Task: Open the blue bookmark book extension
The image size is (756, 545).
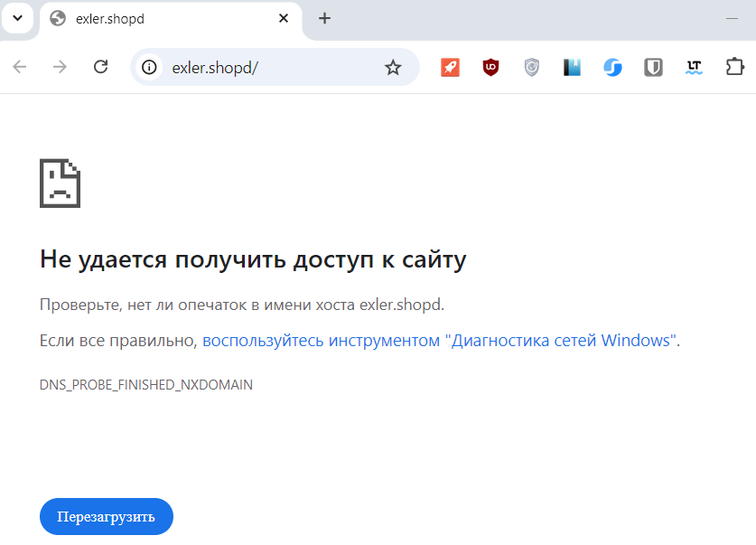Action: click(x=572, y=67)
